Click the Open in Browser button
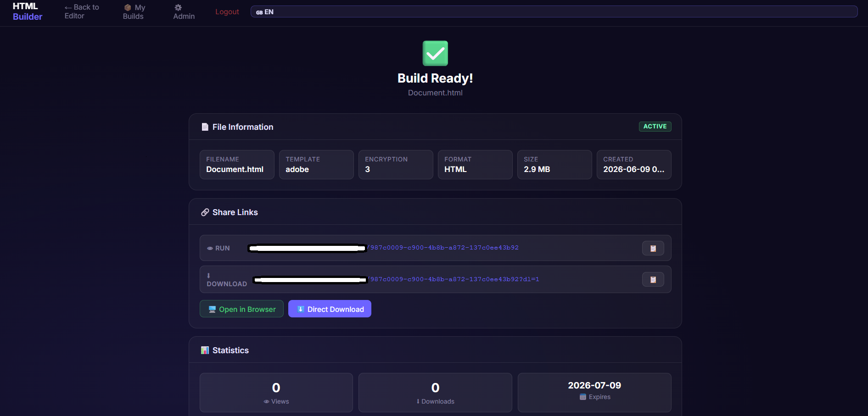This screenshot has height=416, width=868. (241, 309)
